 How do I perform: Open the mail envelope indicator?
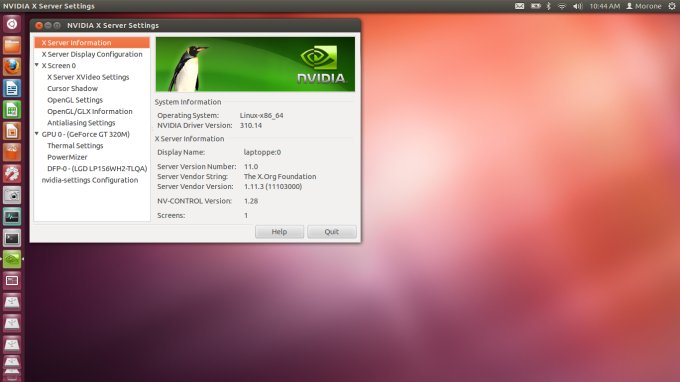point(519,6)
